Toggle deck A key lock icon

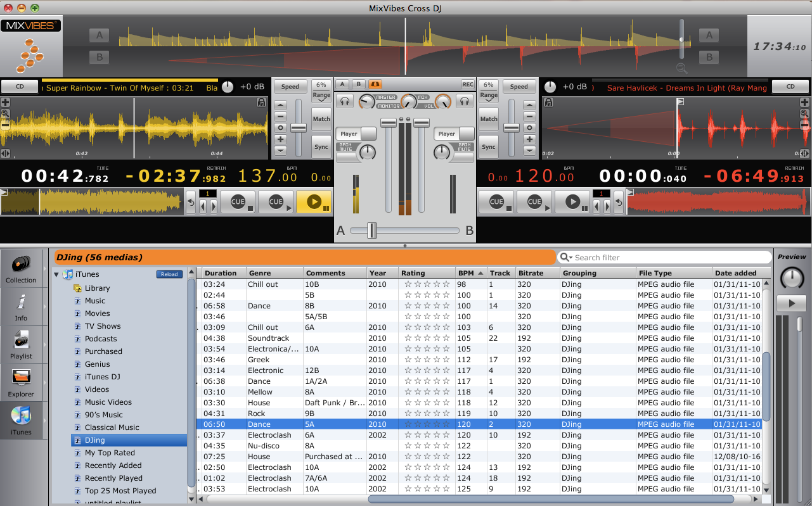click(x=261, y=102)
